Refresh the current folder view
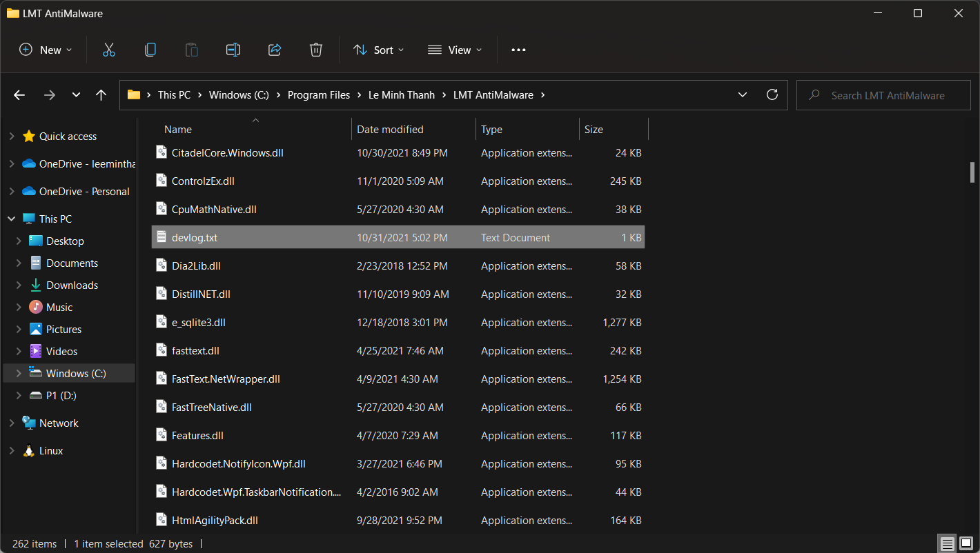The height and width of the screenshot is (553, 980). click(x=772, y=95)
